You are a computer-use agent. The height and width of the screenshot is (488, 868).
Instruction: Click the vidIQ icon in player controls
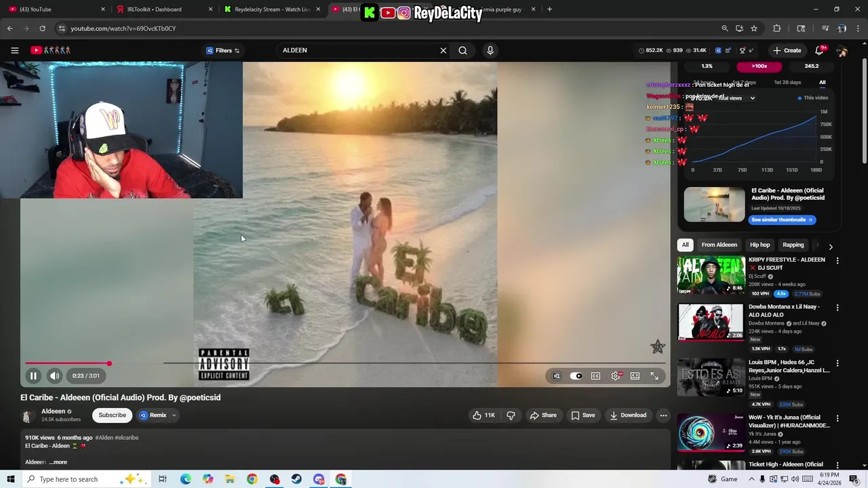coord(557,375)
